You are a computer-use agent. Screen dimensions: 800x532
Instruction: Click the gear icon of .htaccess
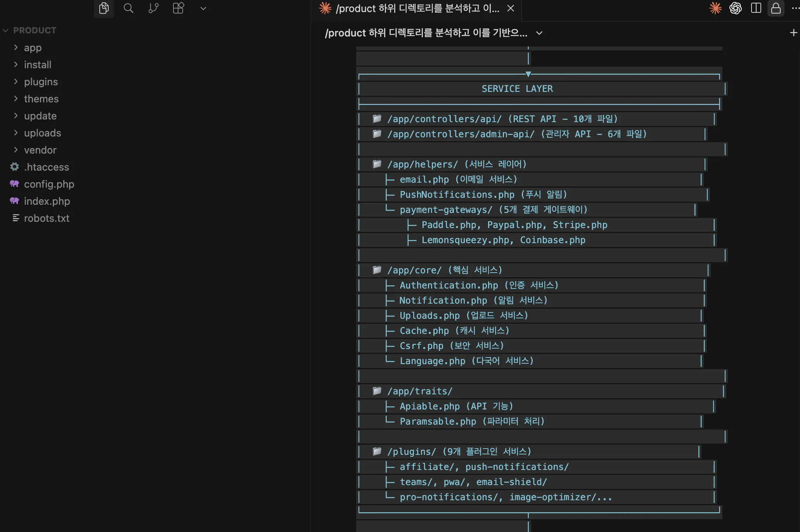[15, 167]
